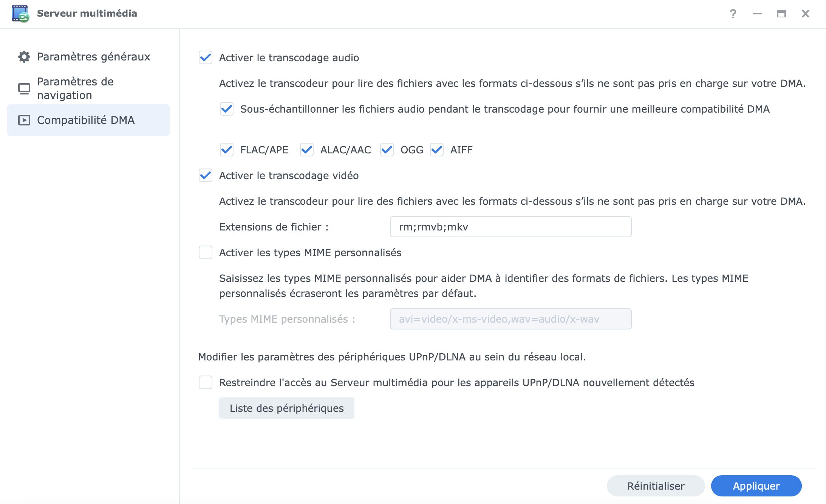Toggle the AIFF format checkbox

coord(437,150)
